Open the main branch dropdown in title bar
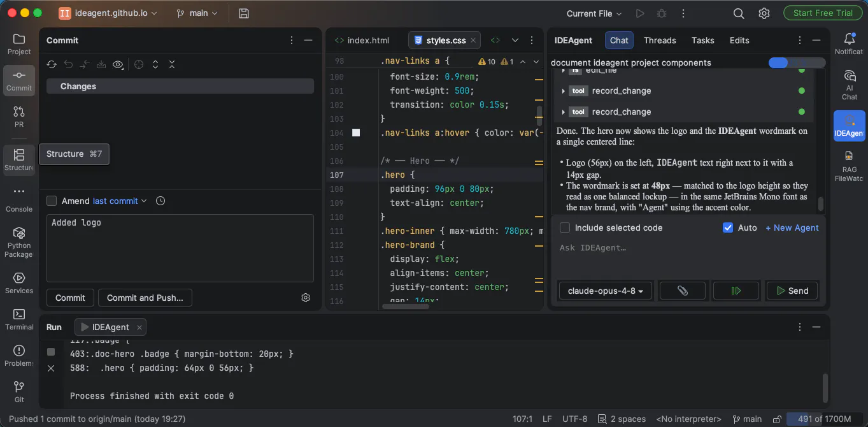The height and width of the screenshot is (427, 868). click(197, 13)
